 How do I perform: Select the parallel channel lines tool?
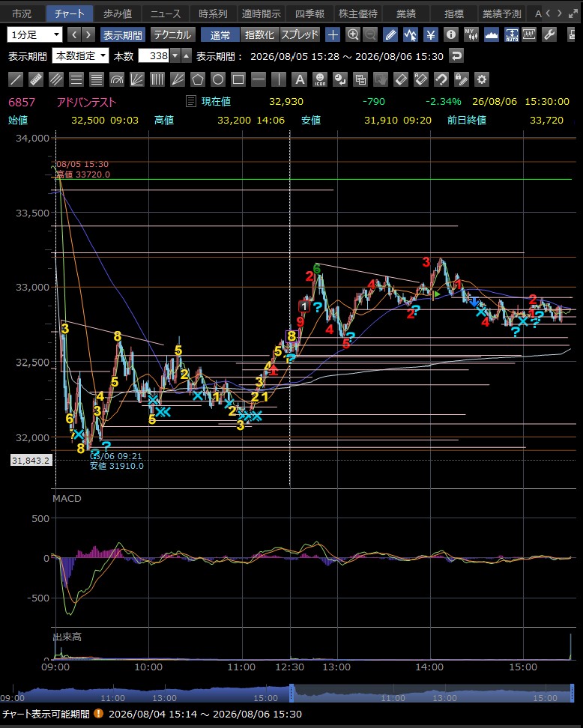coord(56,79)
